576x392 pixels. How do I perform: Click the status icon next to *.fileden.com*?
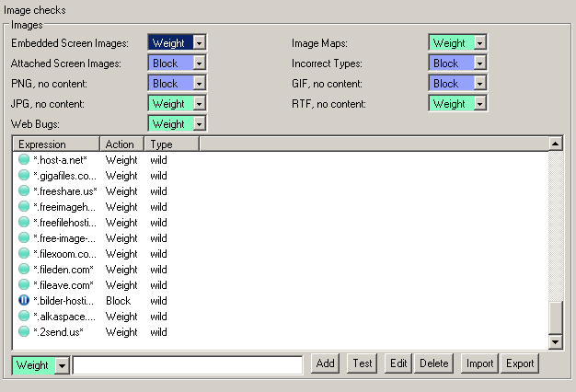click(x=24, y=270)
